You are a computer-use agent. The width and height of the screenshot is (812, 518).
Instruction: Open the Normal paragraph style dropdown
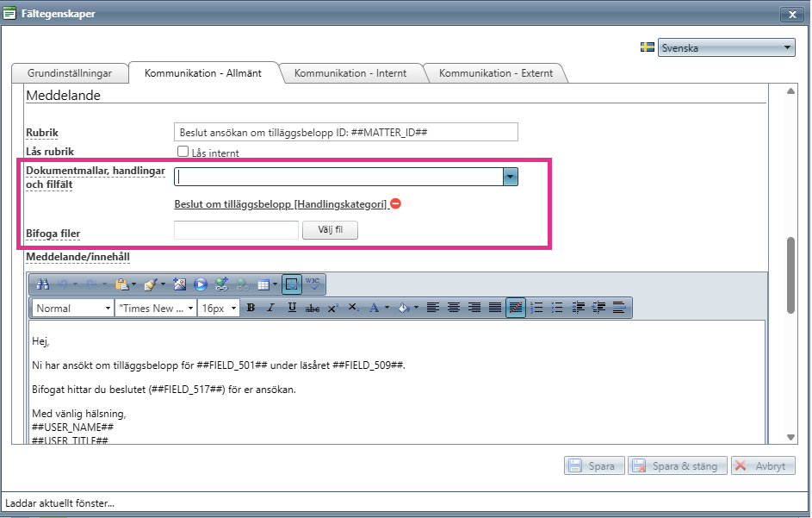tap(72, 308)
